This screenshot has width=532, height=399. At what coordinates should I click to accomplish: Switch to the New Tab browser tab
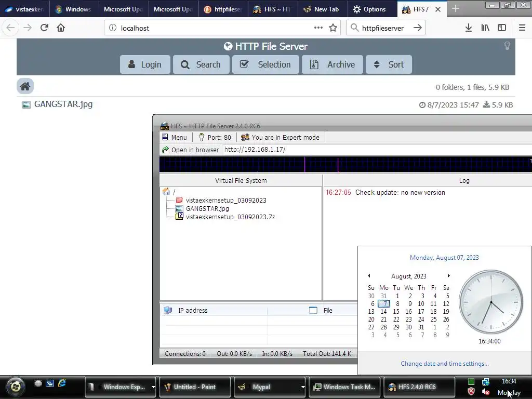(323, 9)
